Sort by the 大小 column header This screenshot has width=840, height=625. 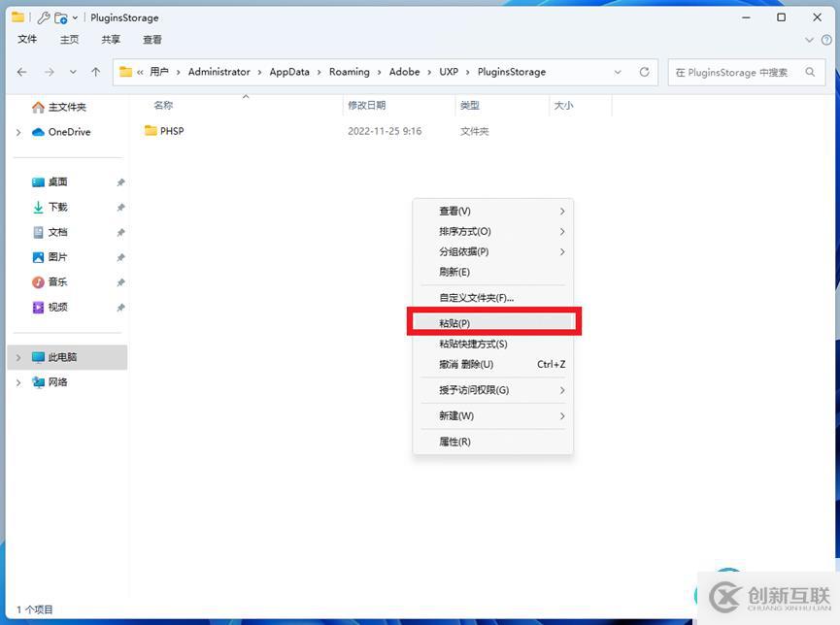click(563, 106)
